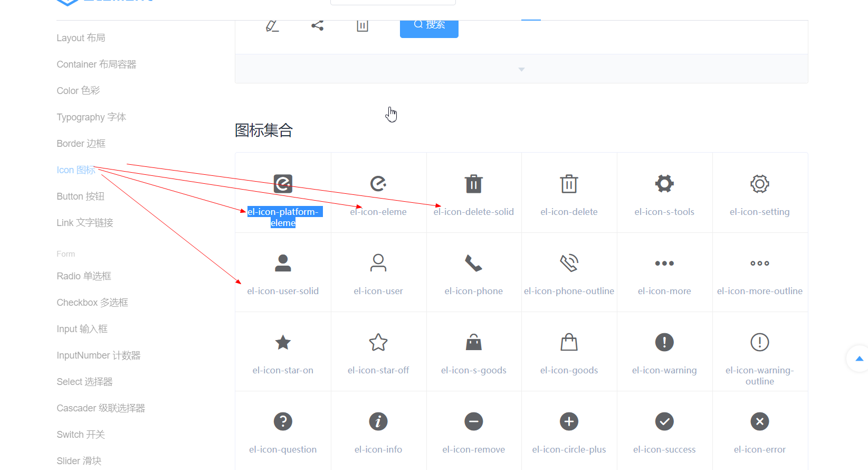Select the el-icon-delete outline trash icon
The width and height of the screenshot is (868, 470).
coord(569,184)
